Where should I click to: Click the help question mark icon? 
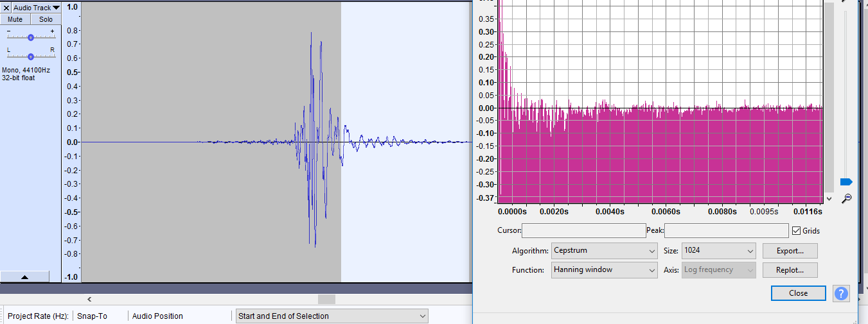tap(841, 293)
